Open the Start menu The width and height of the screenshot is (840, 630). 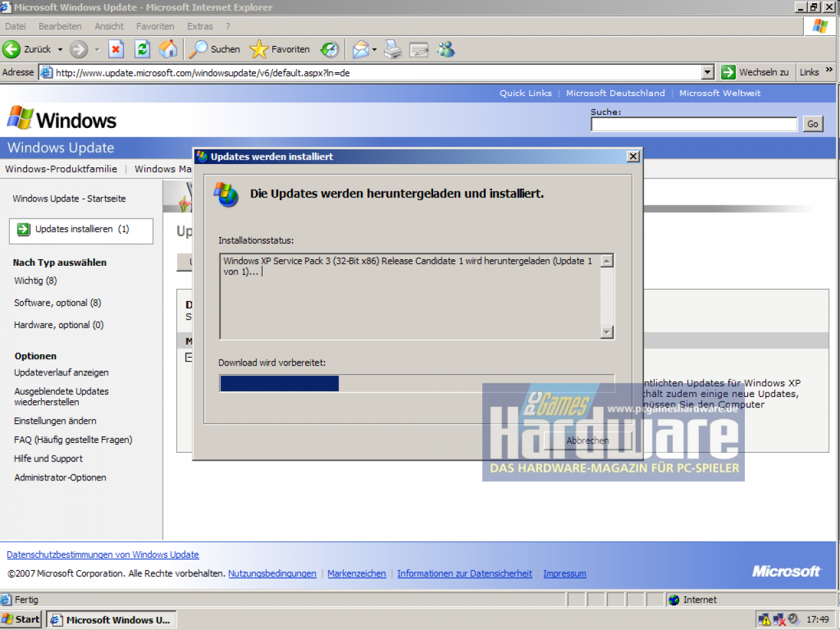coord(21,619)
